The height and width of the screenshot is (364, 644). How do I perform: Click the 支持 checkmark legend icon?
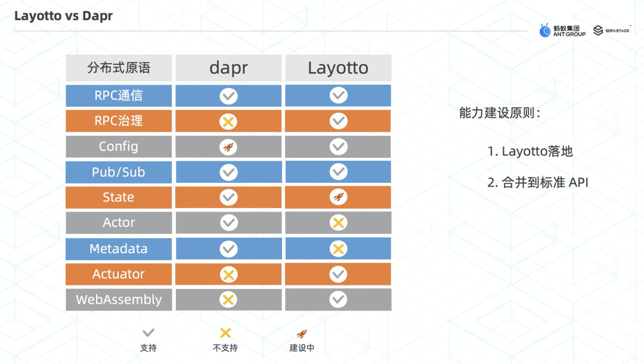[148, 333]
